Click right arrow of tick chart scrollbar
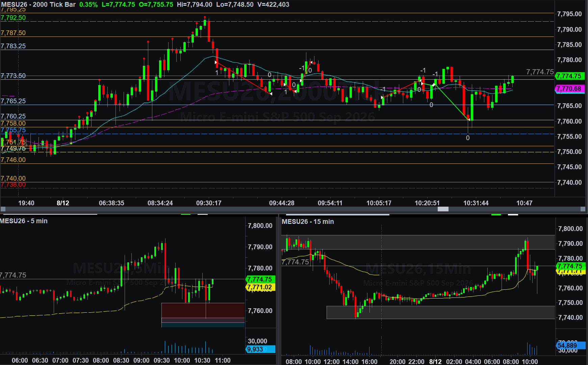This screenshot has width=588, height=365. coord(583,209)
